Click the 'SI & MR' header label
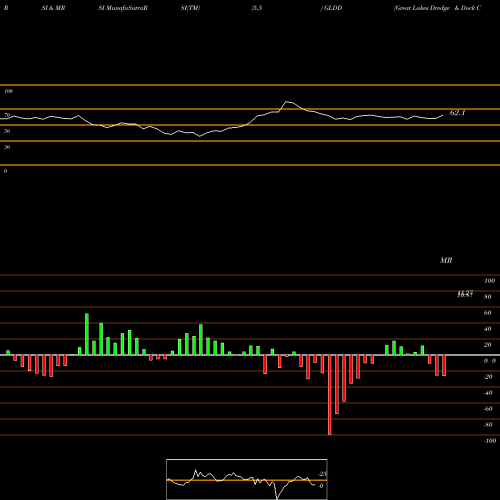 tap(53, 8)
